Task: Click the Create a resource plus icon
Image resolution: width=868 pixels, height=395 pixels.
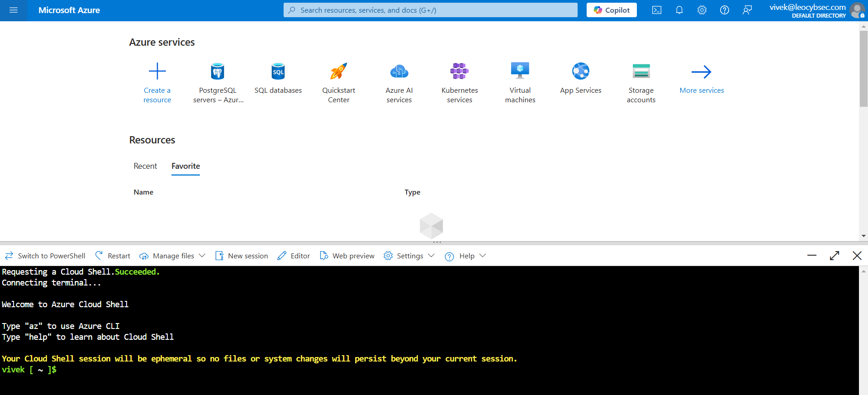Action: [157, 71]
